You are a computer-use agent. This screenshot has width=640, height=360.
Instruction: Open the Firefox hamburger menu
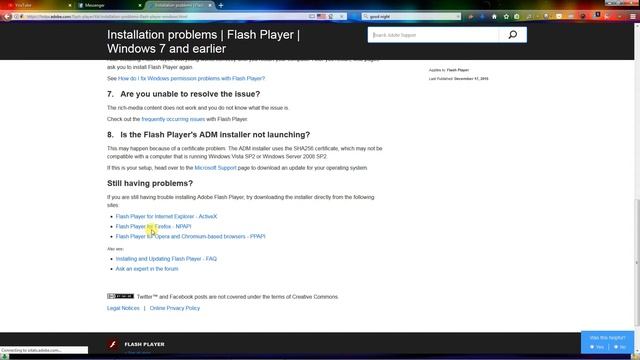pos(633,17)
